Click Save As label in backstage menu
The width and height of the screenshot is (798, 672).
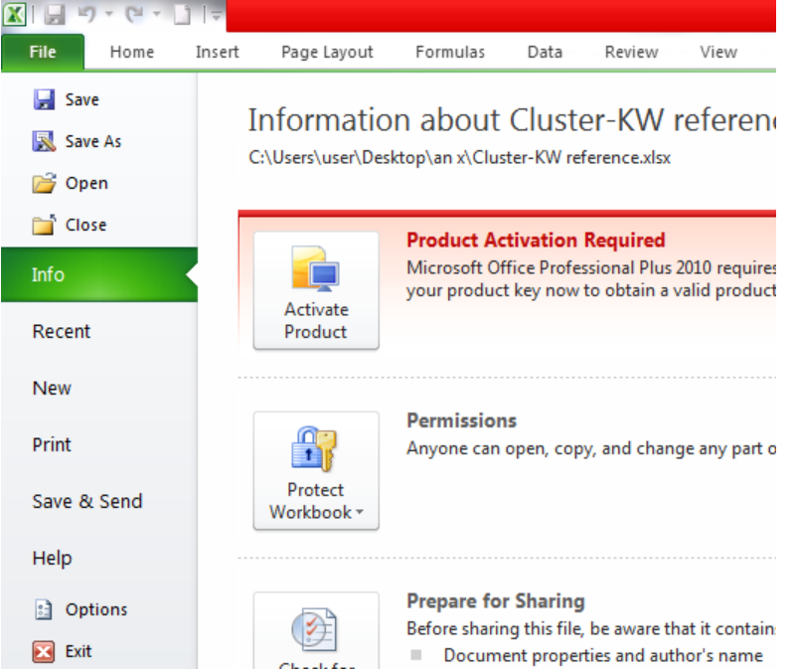(93, 141)
